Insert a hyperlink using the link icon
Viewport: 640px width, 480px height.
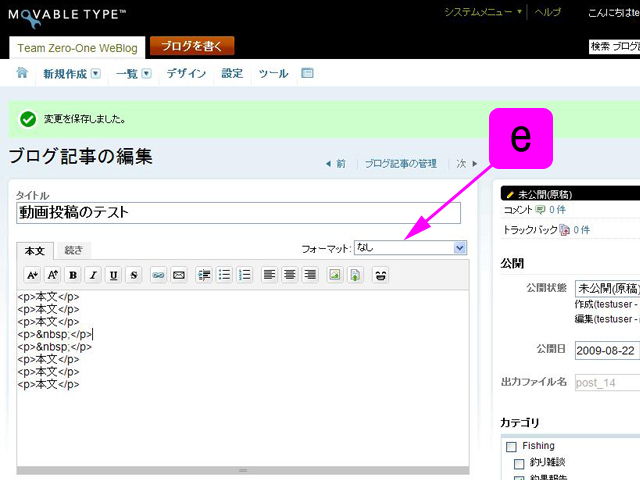point(158,275)
